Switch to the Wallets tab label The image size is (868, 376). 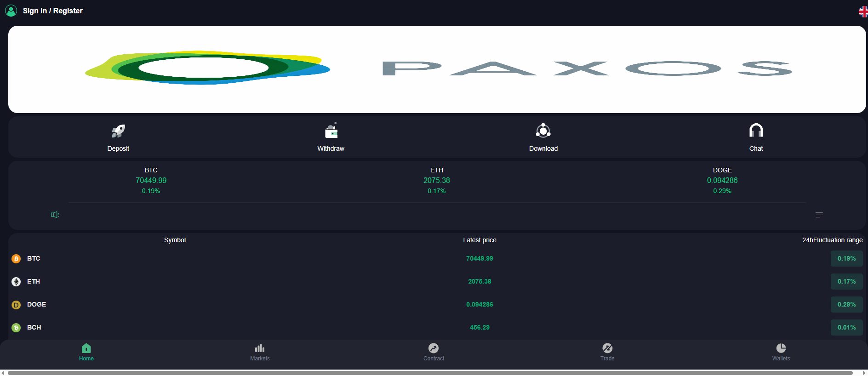pyautogui.click(x=781, y=359)
